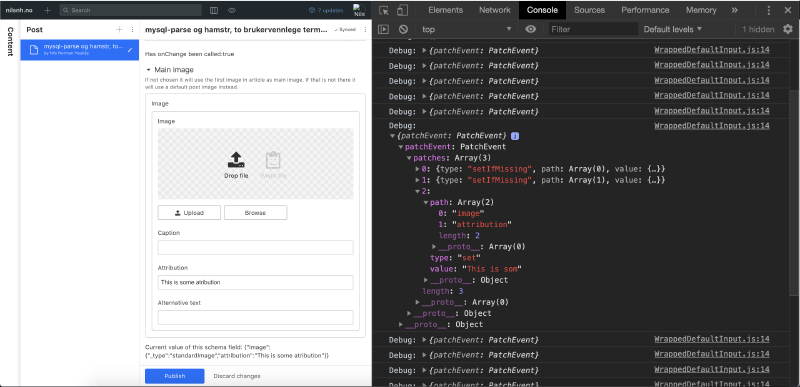Close the DevTools panel
Image resolution: width=800 pixels, height=387 pixels.
(788, 10)
